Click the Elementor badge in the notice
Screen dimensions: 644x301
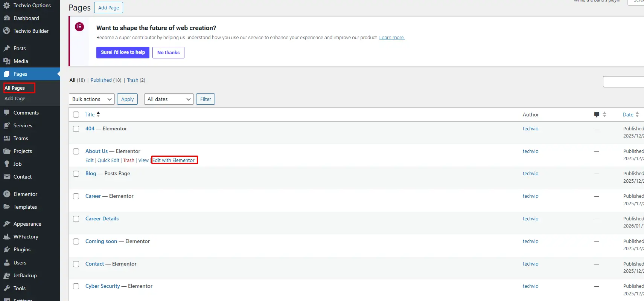tap(79, 27)
